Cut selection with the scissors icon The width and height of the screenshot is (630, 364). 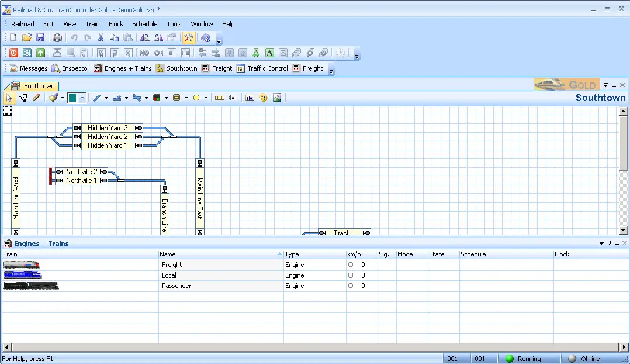(x=101, y=38)
